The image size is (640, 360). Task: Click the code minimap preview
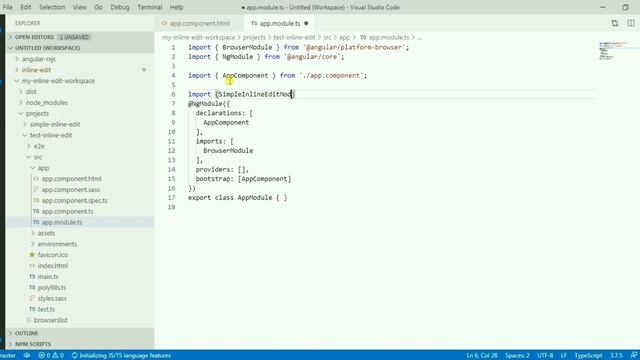tap(612, 51)
